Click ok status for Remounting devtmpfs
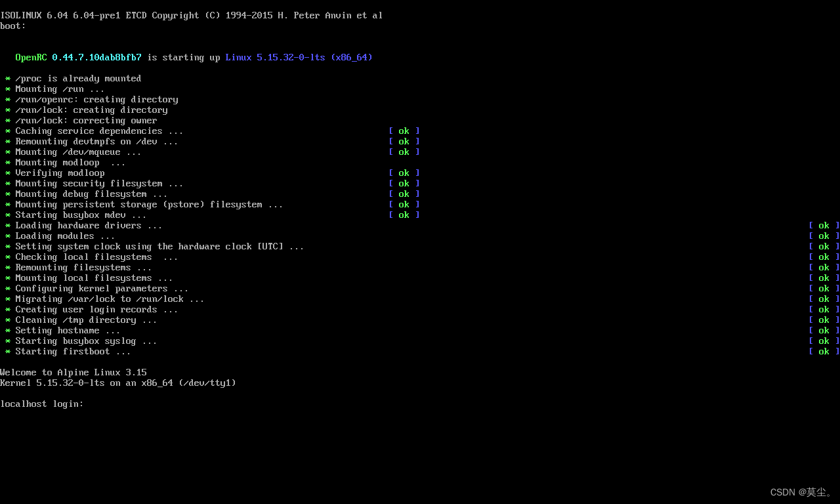The image size is (840, 504). [404, 141]
